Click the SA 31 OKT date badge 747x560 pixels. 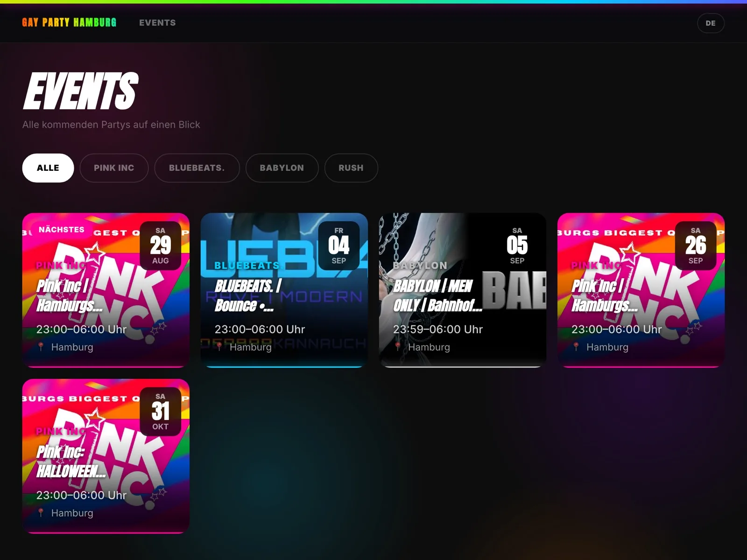(161, 411)
